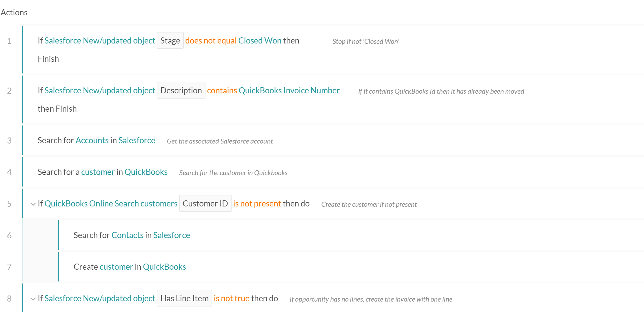
Task: Click 'QuickBooks Invoice Number' value in step 2
Action: [289, 91]
